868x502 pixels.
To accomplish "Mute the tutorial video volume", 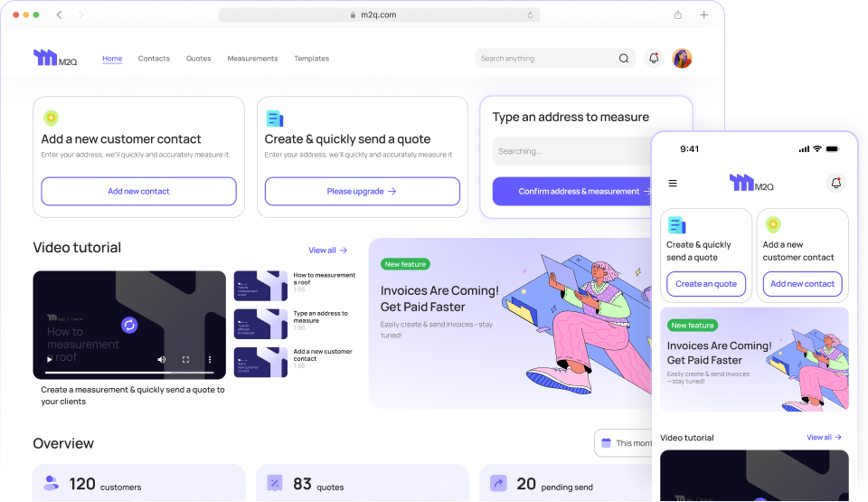I will click(x=162, y=359).
